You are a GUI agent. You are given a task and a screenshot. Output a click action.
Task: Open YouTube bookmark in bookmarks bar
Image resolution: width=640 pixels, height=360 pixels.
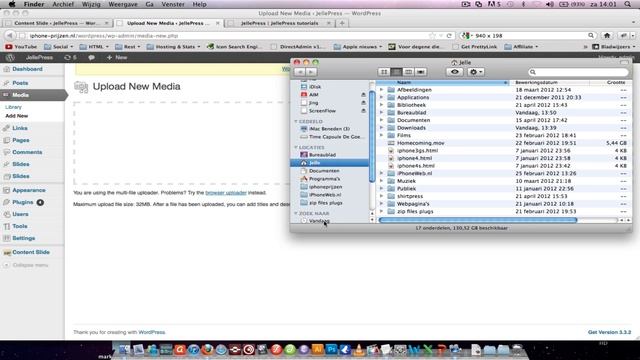tap(21, 47)
